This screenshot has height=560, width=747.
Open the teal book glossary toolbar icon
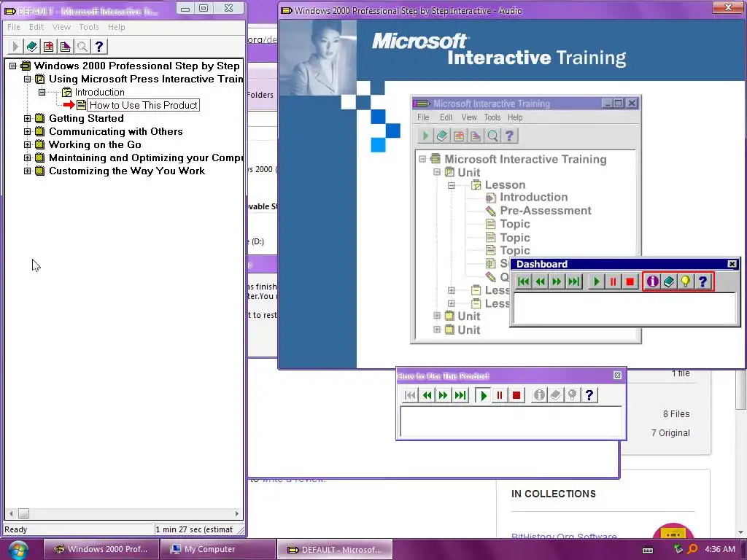[32, 47]
